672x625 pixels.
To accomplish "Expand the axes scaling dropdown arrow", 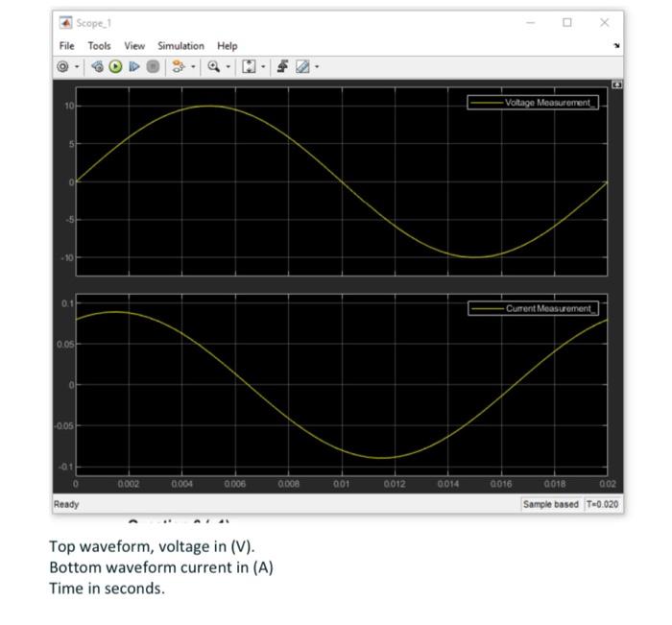I will click(x=263, y=67).
